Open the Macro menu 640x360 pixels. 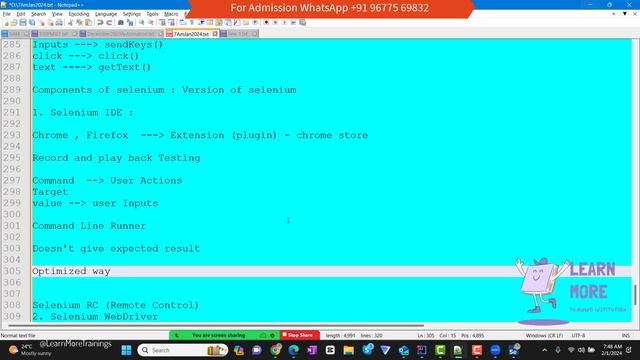click(171, 14)
